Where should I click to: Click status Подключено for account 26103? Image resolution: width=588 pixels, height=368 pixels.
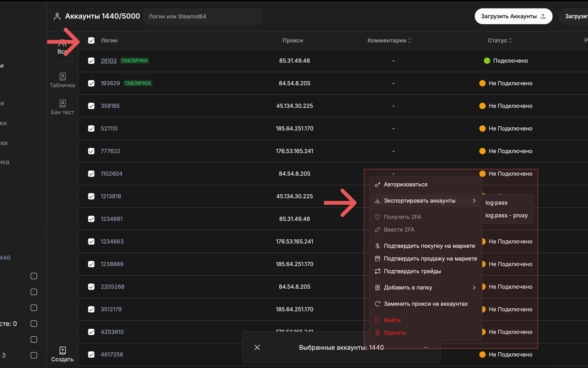[x=511, y=61]
